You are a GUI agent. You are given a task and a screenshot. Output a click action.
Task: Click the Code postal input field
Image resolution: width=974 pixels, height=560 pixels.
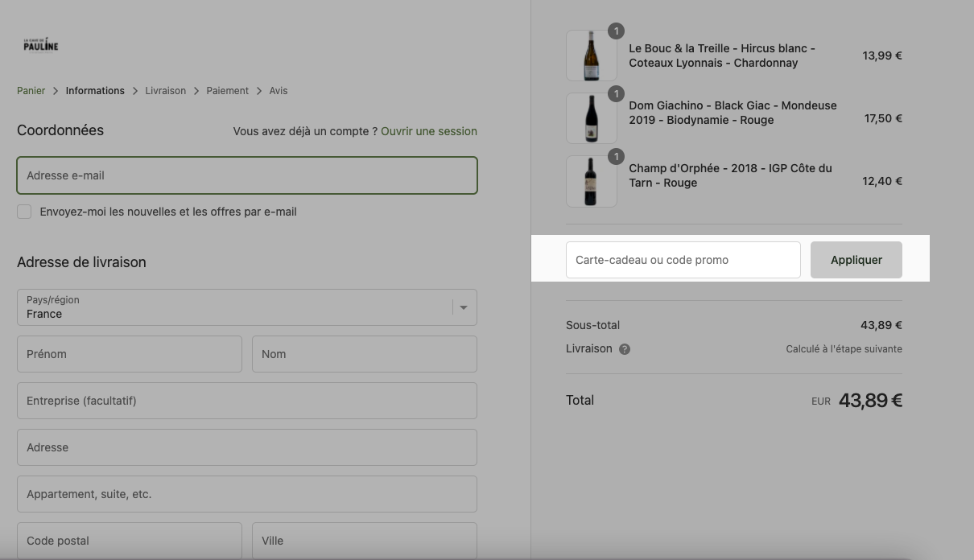[130, 541]
